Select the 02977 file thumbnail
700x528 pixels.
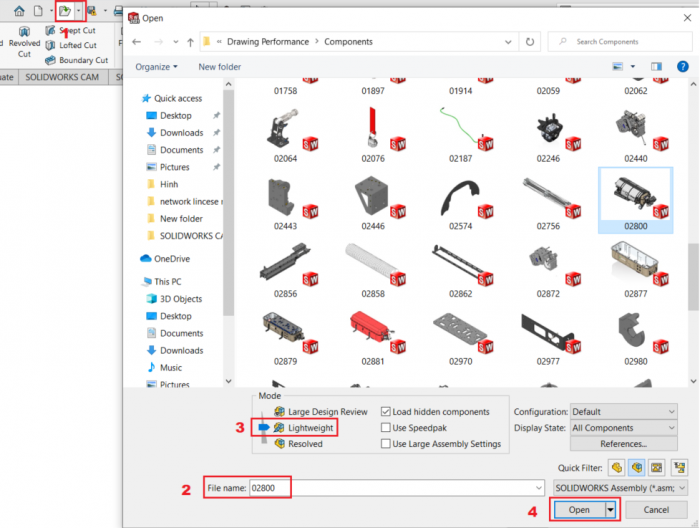click(x=548, y=338)
